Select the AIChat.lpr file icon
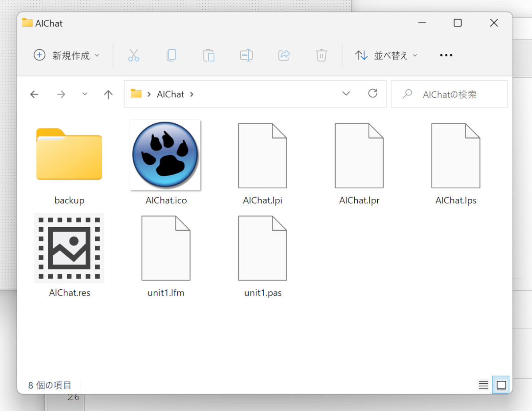Image resolution: width=532 pixels, height=411 pixels. tap(359, 155)
